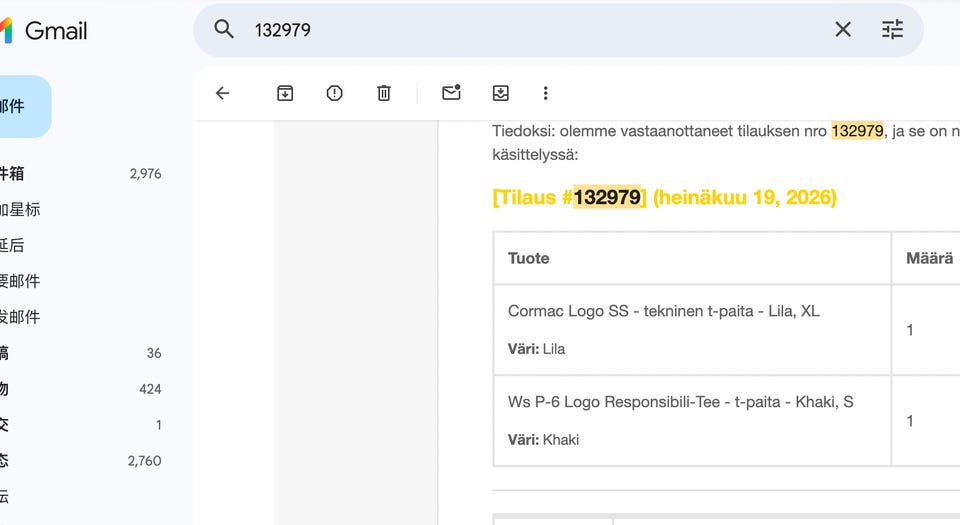Open the search options filter icon

tap(892, 29)
